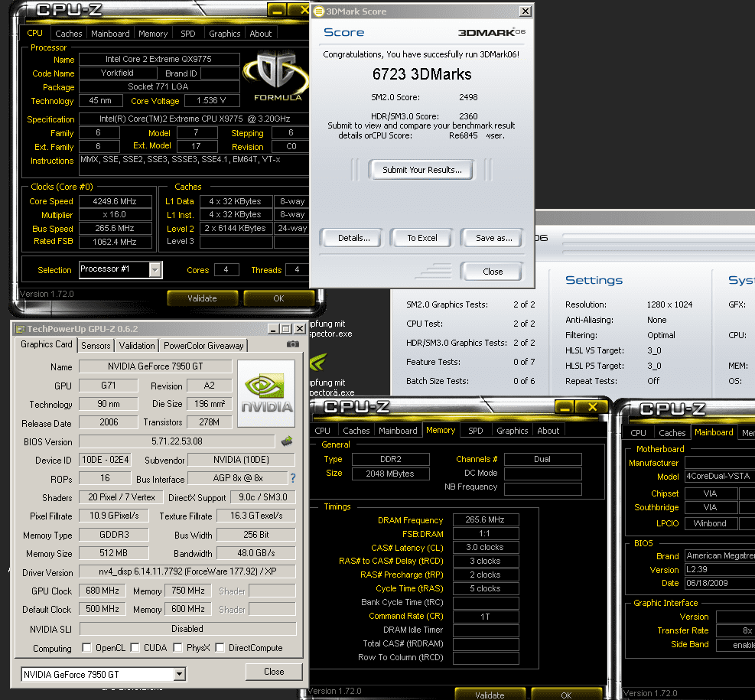Viewport: 755px width, 700px height.
Task: Open Caches tab in the Mainboard CPU-Z window
Action: [x=672, y=433]
